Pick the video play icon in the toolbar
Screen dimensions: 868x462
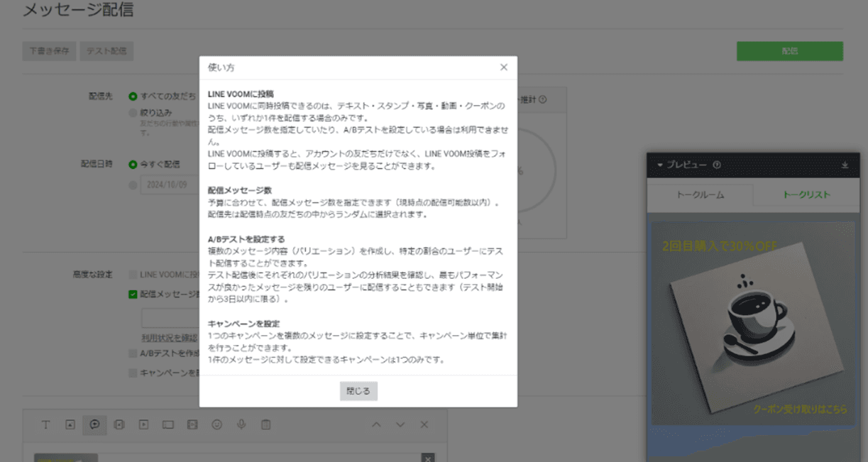(x=143, y=424)
